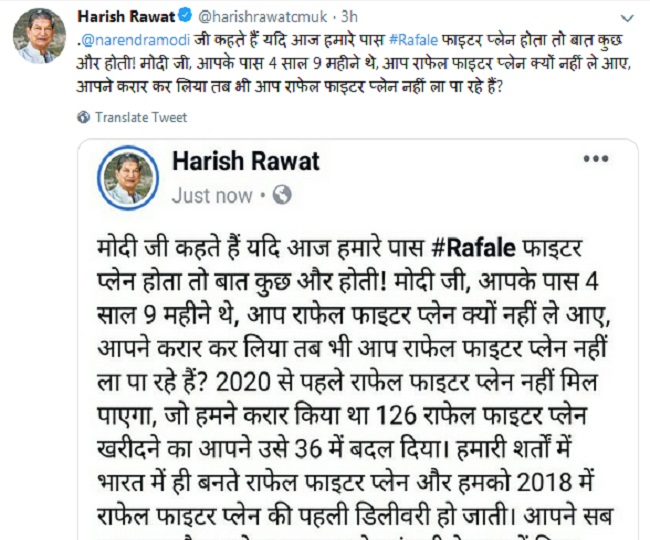Click the number 126 in the embedded post text
Screen dimensions: 650x540
pyautogui.click(x=395, y=416)
